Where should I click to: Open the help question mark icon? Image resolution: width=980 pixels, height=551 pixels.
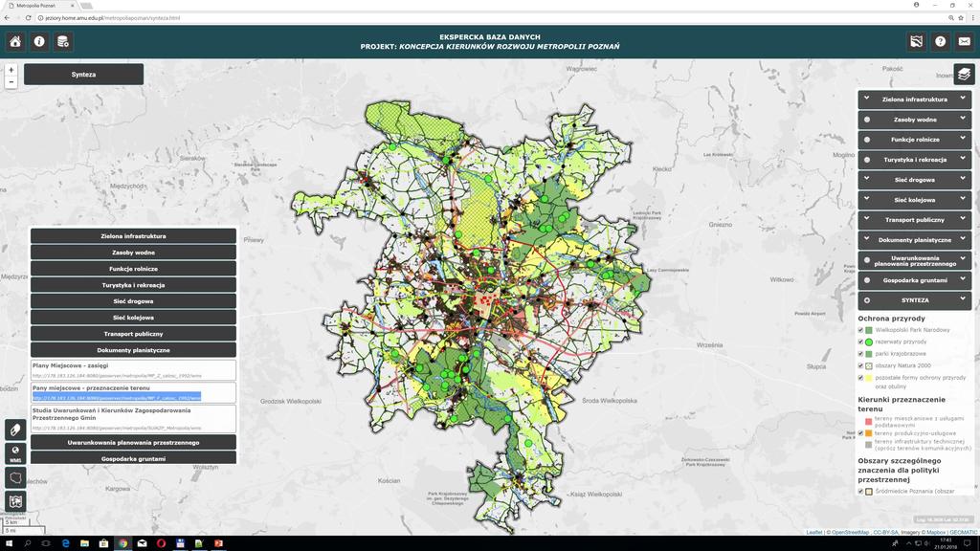940,42
